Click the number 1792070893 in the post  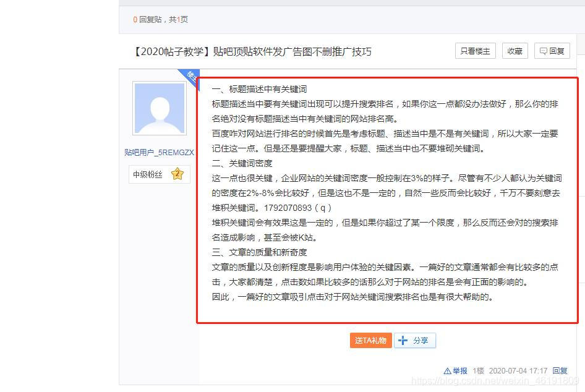tap(288, 208)
